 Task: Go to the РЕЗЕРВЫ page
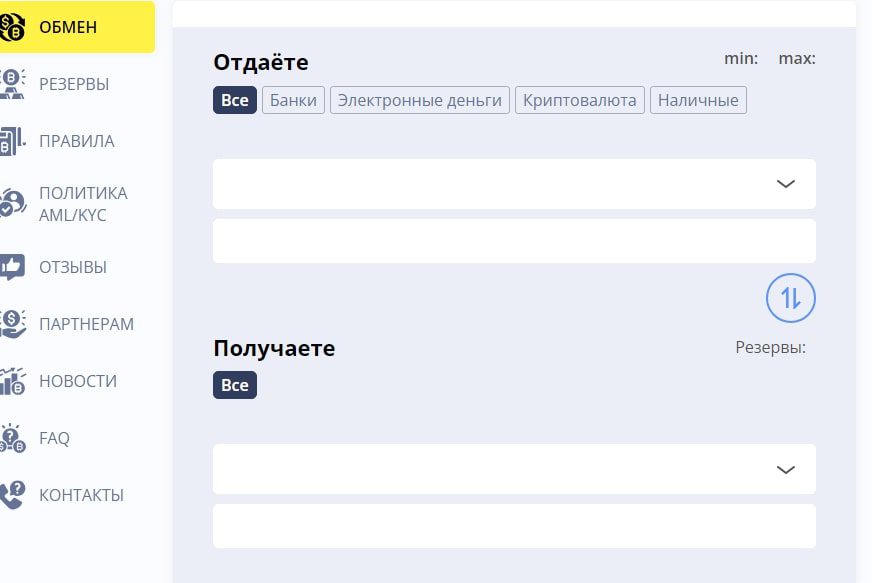tap(74, 84)
